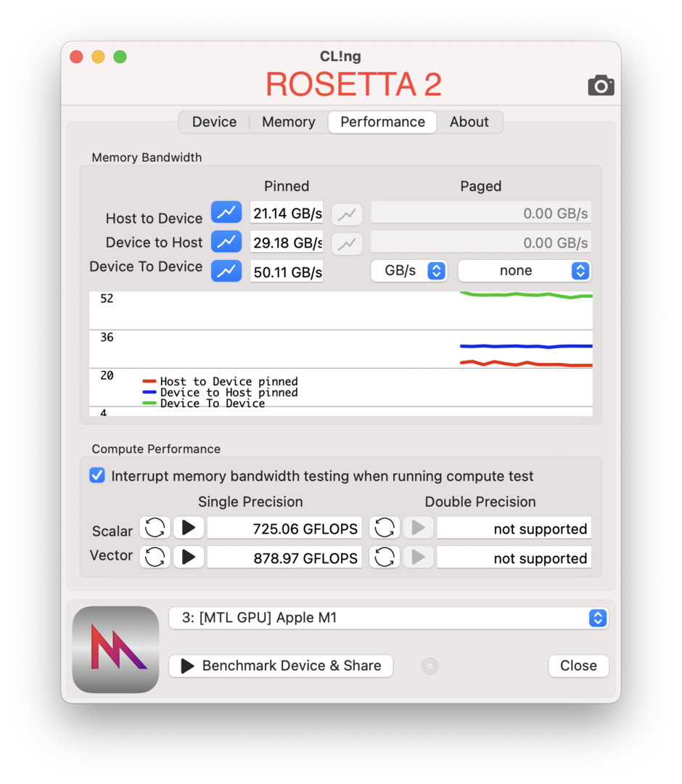Switch to the Memory tab
Image resolution: width=682 pixels, height=784 pixels.
click(289, 122)
